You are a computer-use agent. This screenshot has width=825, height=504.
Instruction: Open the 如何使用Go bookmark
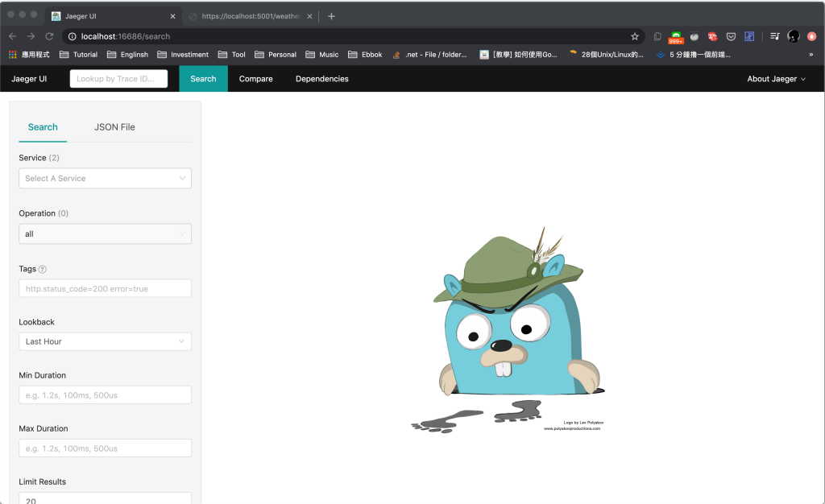[x=518, y=55]
